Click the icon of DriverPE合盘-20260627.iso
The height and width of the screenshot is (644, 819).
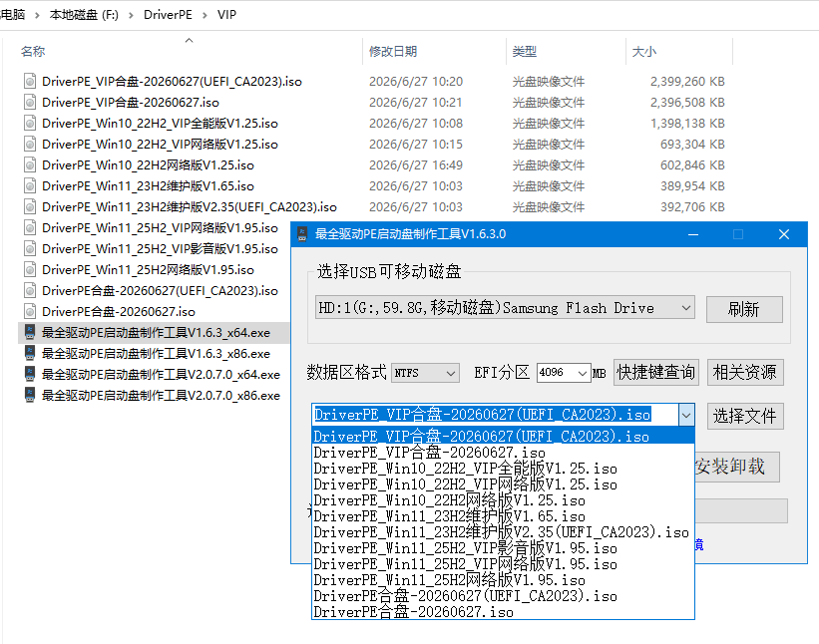30,311
